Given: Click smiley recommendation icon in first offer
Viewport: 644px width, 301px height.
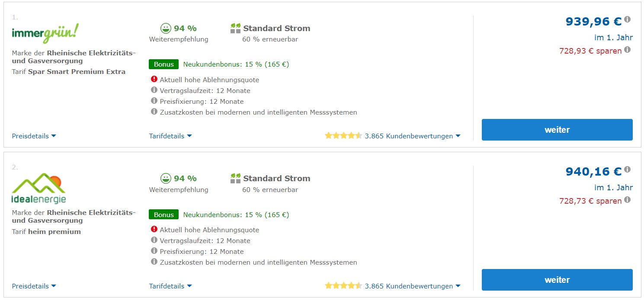Looking at the screenshot, I should click(166, 29).
